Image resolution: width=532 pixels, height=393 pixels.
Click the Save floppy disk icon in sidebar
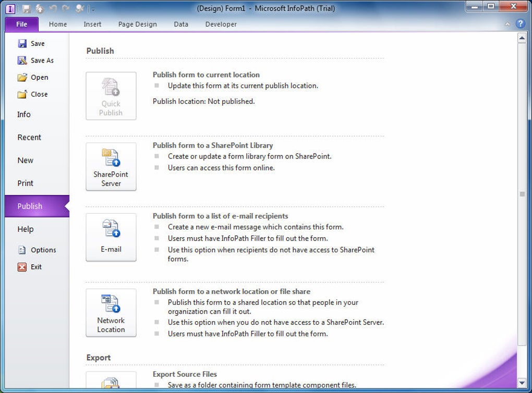22,43
